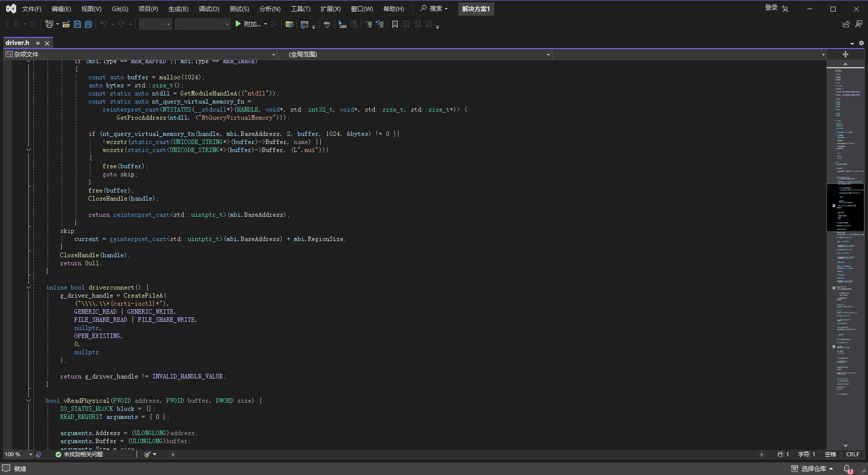
Task: Open the (全局范围) scope dropdown
Action: pyautogui.click(x=548, y=54)
